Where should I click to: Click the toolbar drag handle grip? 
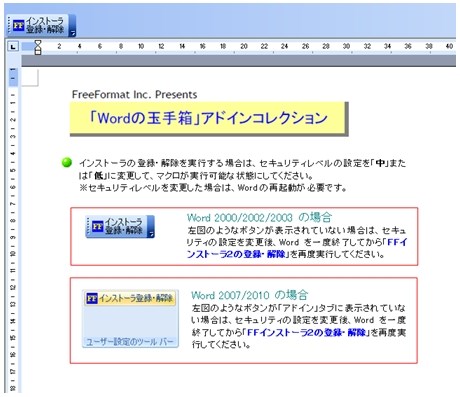coord(9,26)
